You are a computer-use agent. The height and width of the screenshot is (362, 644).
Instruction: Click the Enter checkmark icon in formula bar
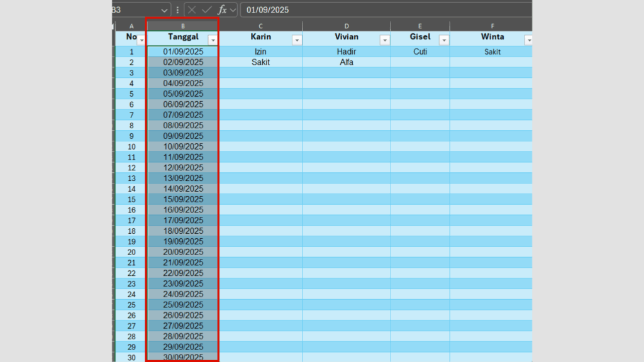(x=207, y=10)
